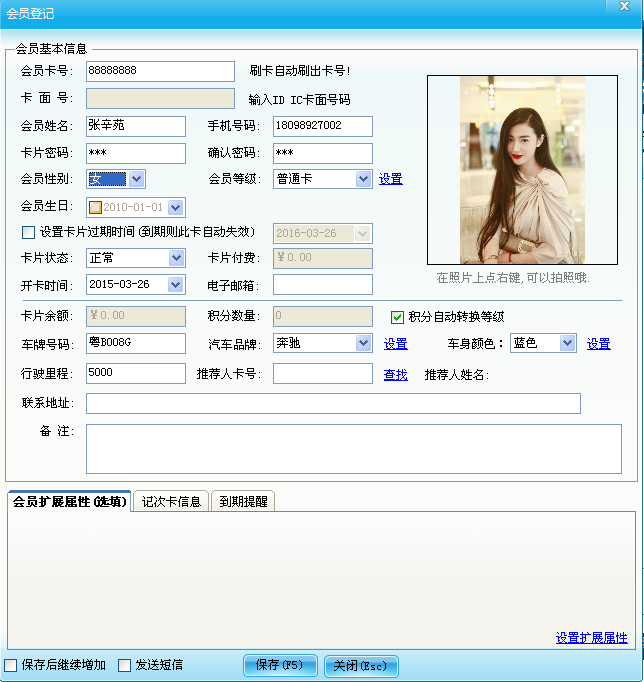Viewport: 644px width, 682px height.
Task: Expand the 会员等级 普通卡 dropdown
Action: pos(363,179)
